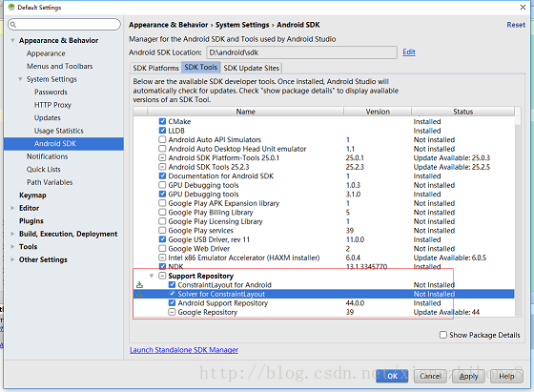The image size is (534, 392).
Task: Check Google Play Billing Library
Action: coord(162,212)
